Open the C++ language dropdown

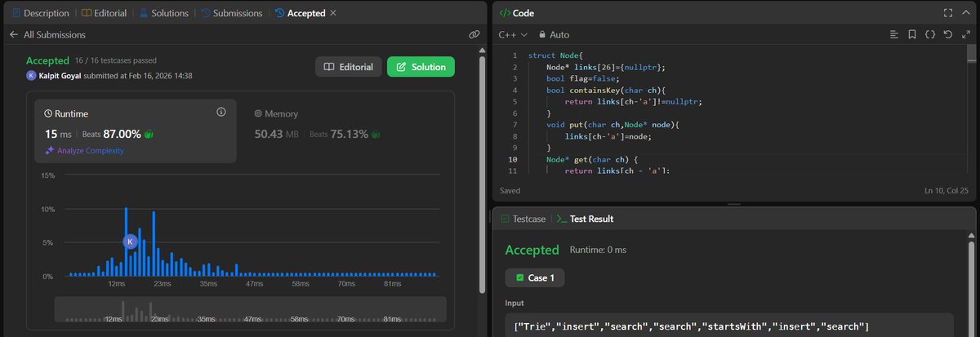513,35
